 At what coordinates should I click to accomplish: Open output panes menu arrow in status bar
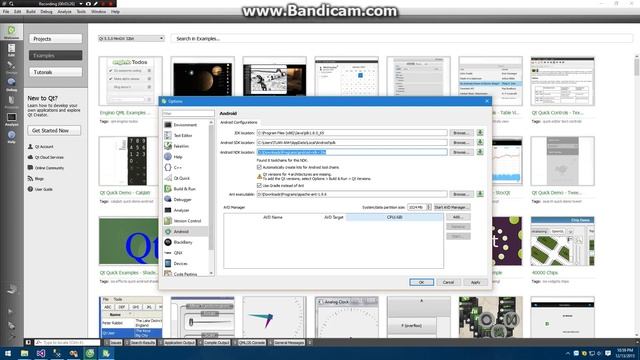click(310, 342)
